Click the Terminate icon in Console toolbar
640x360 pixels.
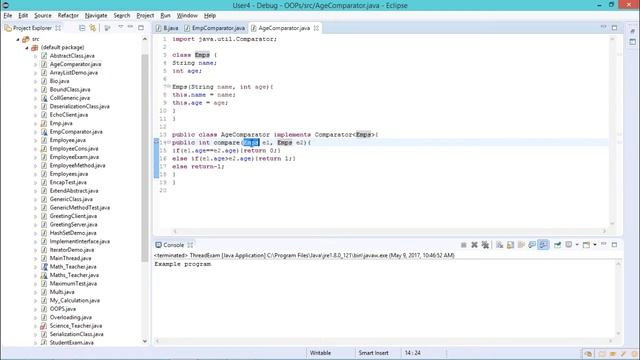click(464, 245)
